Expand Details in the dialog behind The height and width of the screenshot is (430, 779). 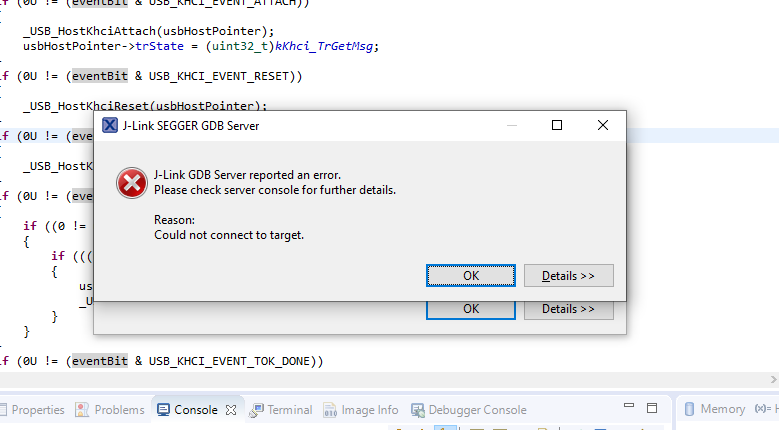tap(568, 309)
